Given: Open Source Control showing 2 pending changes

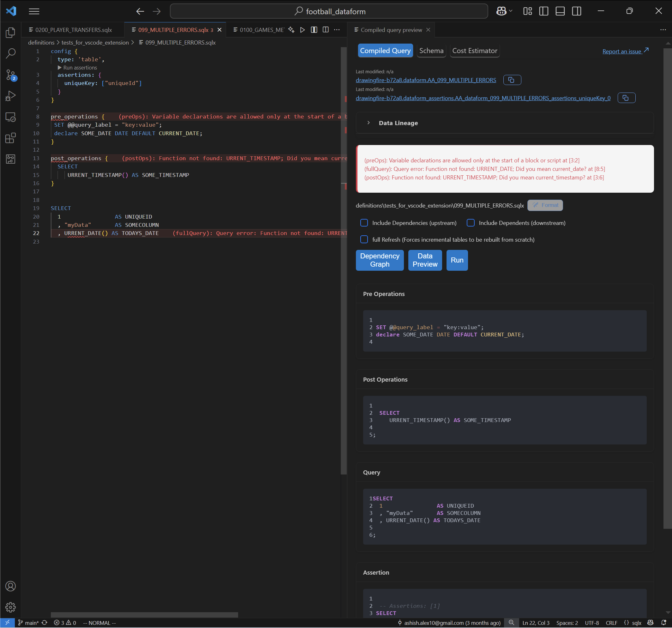Looking at the screenshot, I should pyautogui.click(x=10, y=75).
